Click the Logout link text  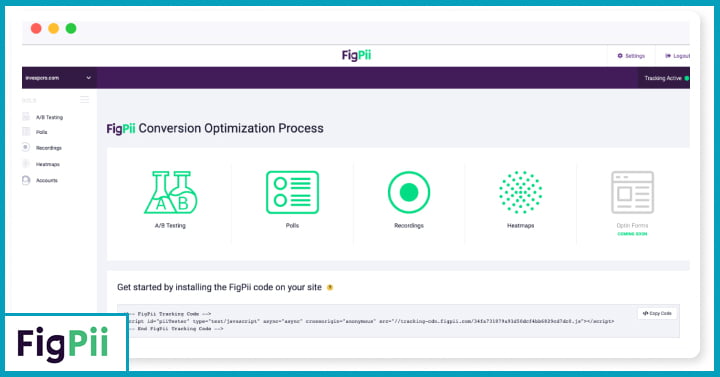pos(681,56)
